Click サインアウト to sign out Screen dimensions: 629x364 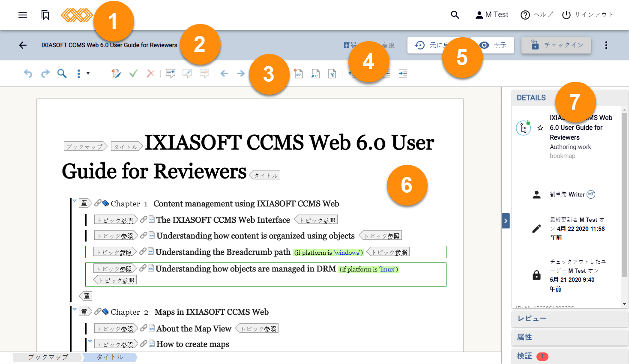588,15
